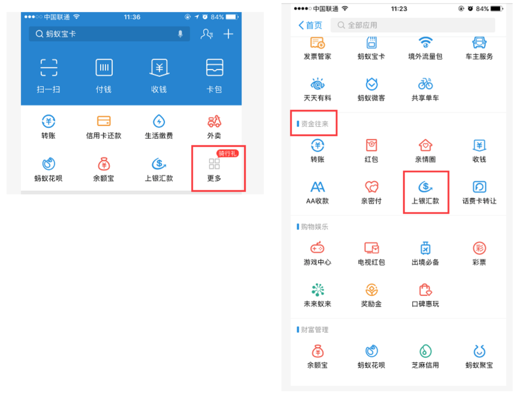The height and width of the screenshot is (405, 532).
Task: Open Scan (扫一扫) on the home screen
Action: [48, 76]
